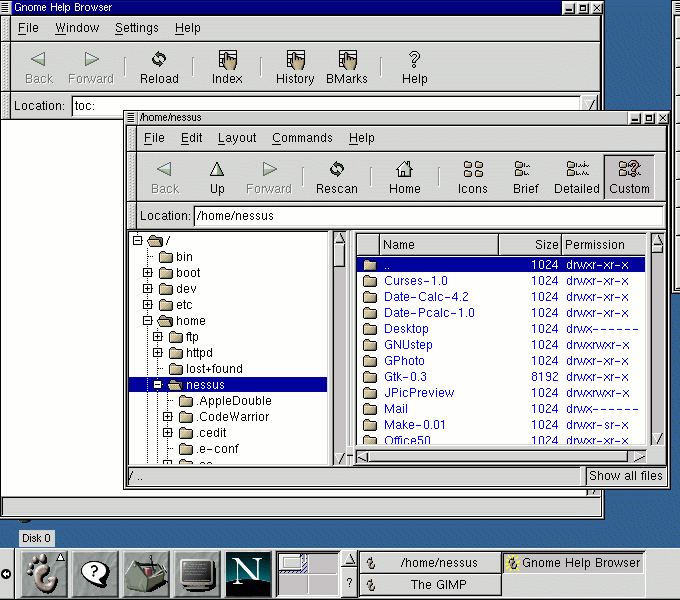The height and width of the screenshot is (600, 680).
Task: Select JPicPreview row in file list
Action: (x=501, y=393)
